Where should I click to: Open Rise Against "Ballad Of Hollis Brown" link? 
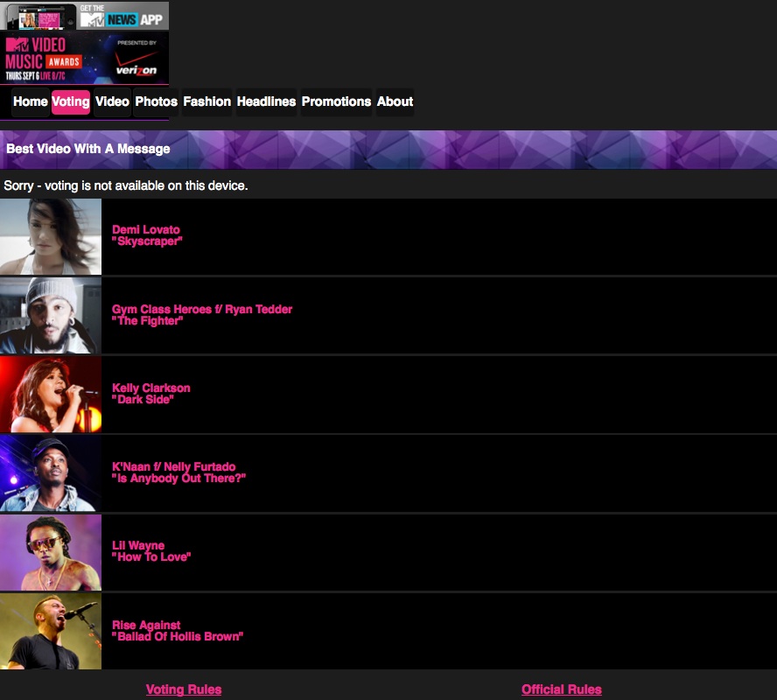coord(178,631)
